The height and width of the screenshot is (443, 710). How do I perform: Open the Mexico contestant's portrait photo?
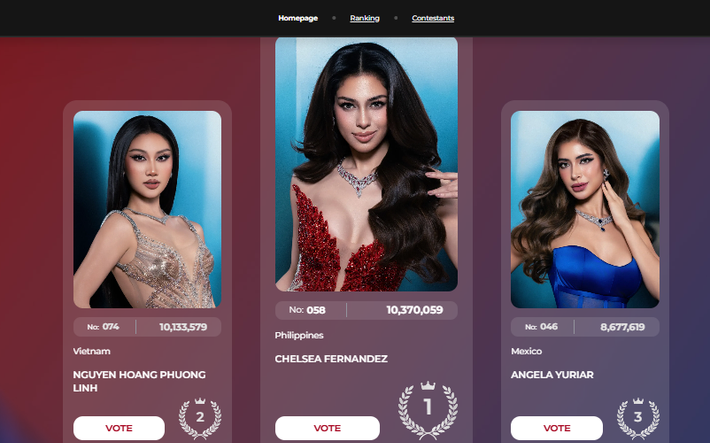(585, 209)
